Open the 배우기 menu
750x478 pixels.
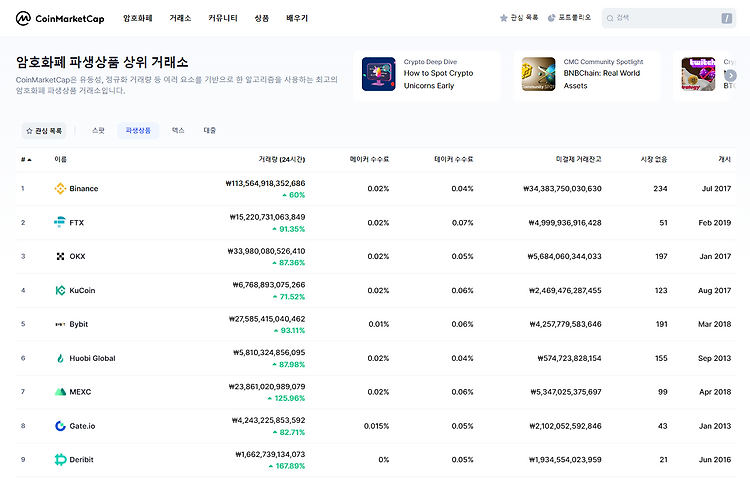(297, 18)
